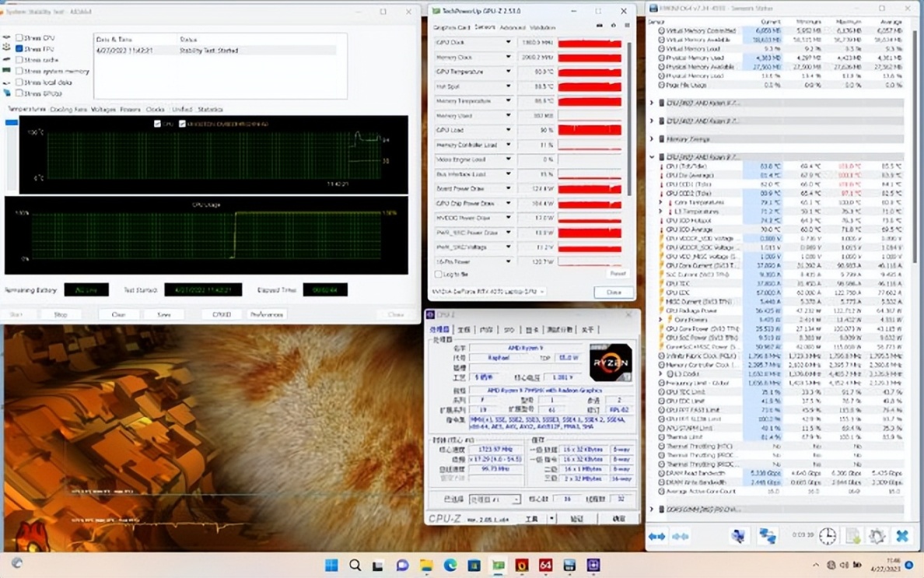
Task: Open Advanced tab in GPU-Z
Action: point(512,28)
